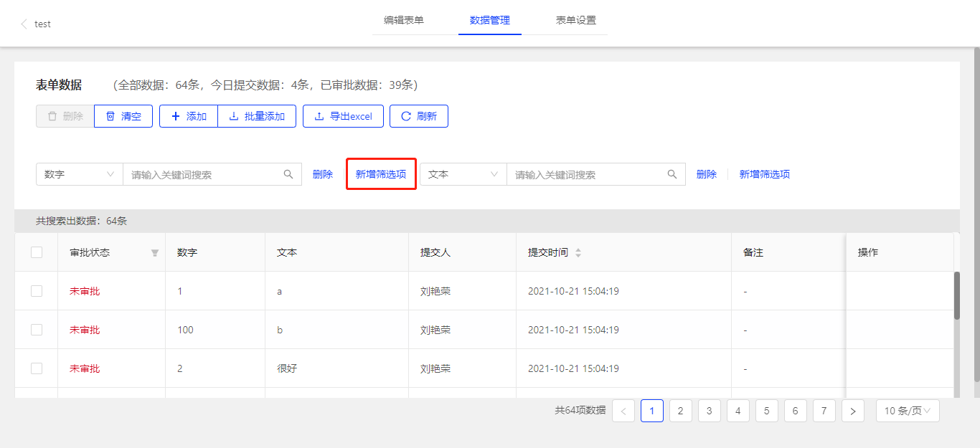Click the table's vertical scrollbar thumb
The width and height of the screenshot is (980, 448).
coord(956,295)
